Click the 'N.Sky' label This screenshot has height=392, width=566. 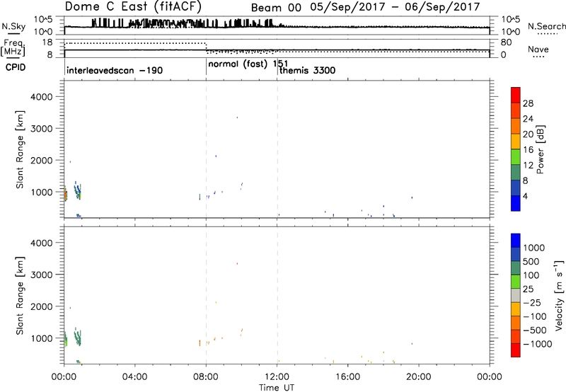pyautogui.click(x=13, y=26)
